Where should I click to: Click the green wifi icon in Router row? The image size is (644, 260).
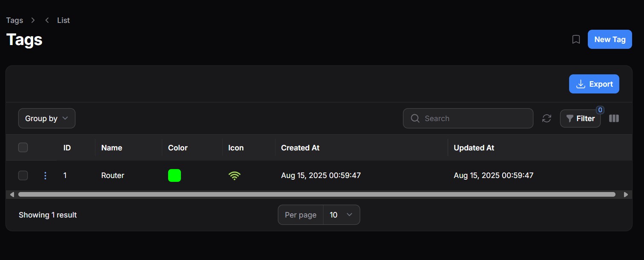click(235, 175)
